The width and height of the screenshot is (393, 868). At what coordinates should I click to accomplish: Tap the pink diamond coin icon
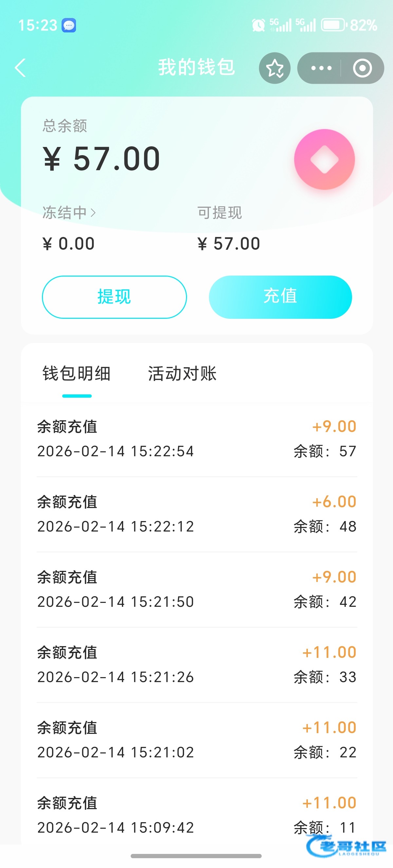[324, 159]
